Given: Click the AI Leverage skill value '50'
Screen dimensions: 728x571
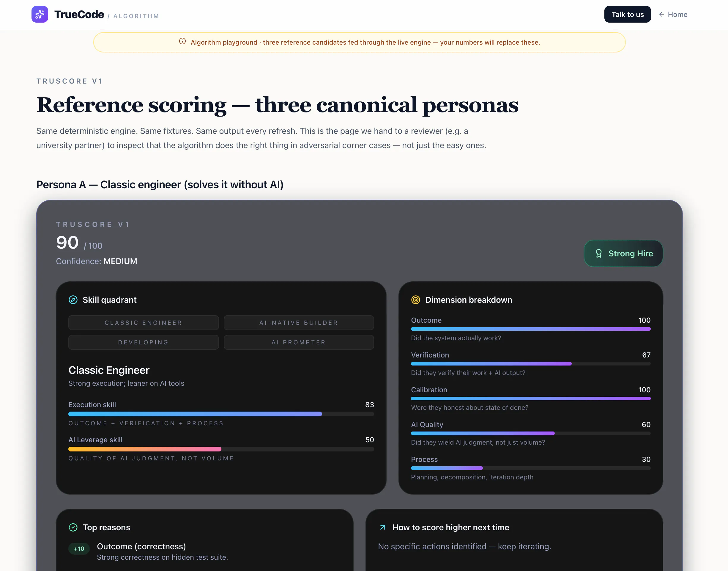Looking at the screenshot, I should click(369, 440).
